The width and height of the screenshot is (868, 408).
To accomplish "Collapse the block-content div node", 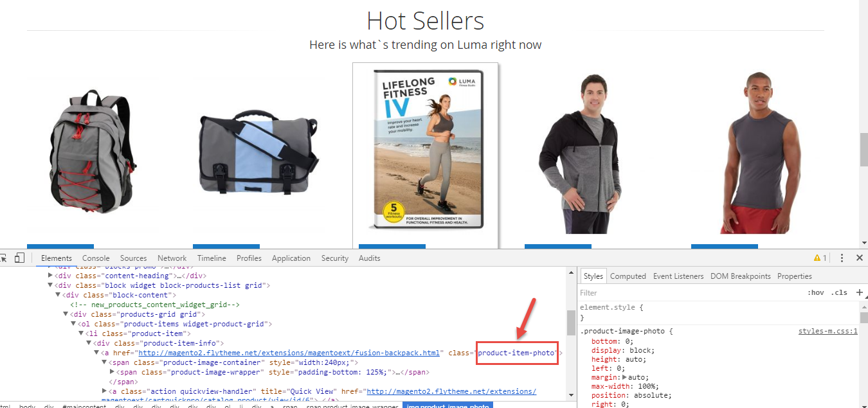I will [x=58, y=295].
